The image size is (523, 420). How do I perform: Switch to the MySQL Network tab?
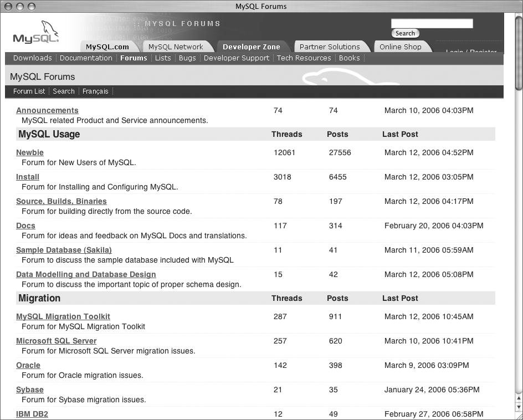click(176, 47)
